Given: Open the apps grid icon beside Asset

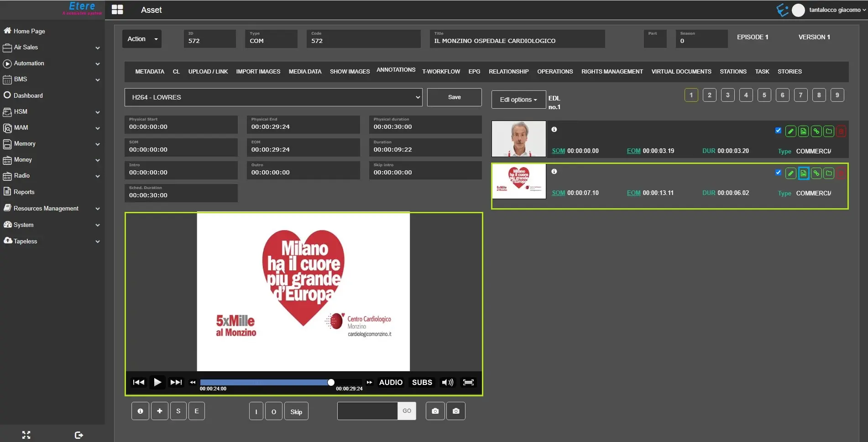Looking at the screenshot, I should click(x=117, y=10).
